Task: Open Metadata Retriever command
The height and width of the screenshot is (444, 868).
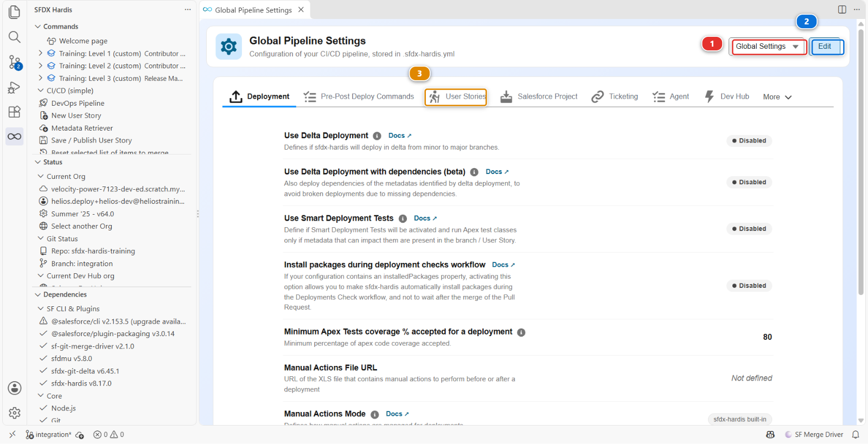Action: pos(82,128)
